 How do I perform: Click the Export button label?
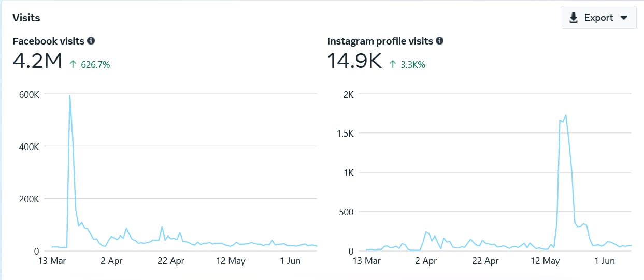coord(598,18)
